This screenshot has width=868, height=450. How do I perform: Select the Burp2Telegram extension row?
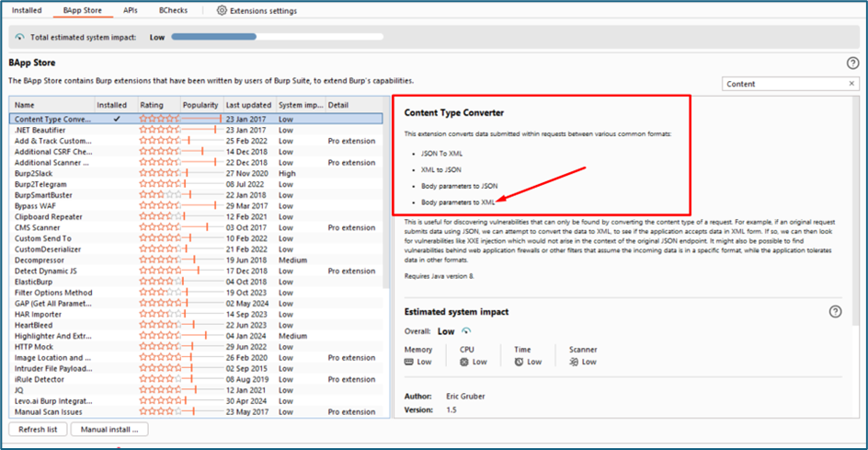coord(196,184)
